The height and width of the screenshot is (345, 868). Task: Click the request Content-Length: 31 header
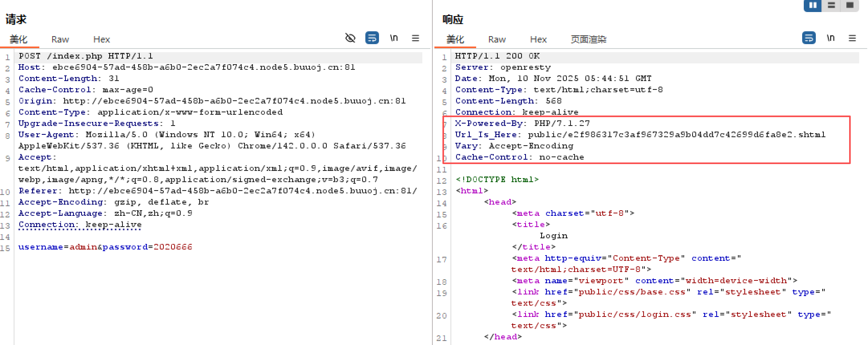[x=69, y=79]
